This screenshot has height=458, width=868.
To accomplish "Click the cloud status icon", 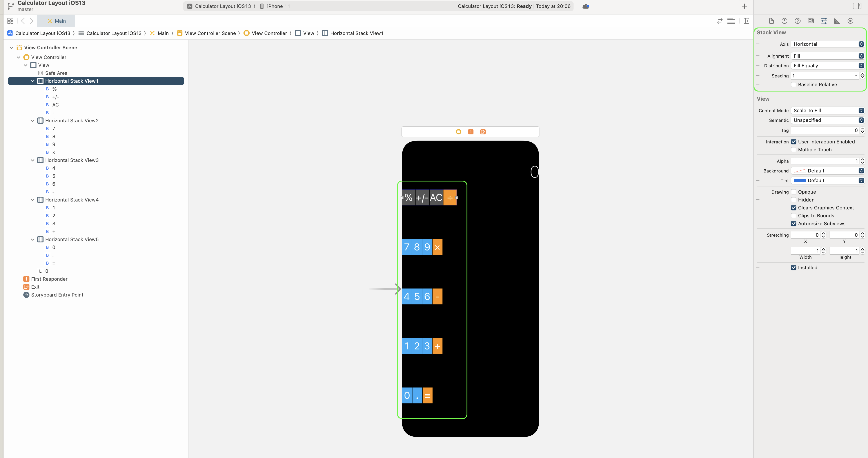I will tap(586, 6).
